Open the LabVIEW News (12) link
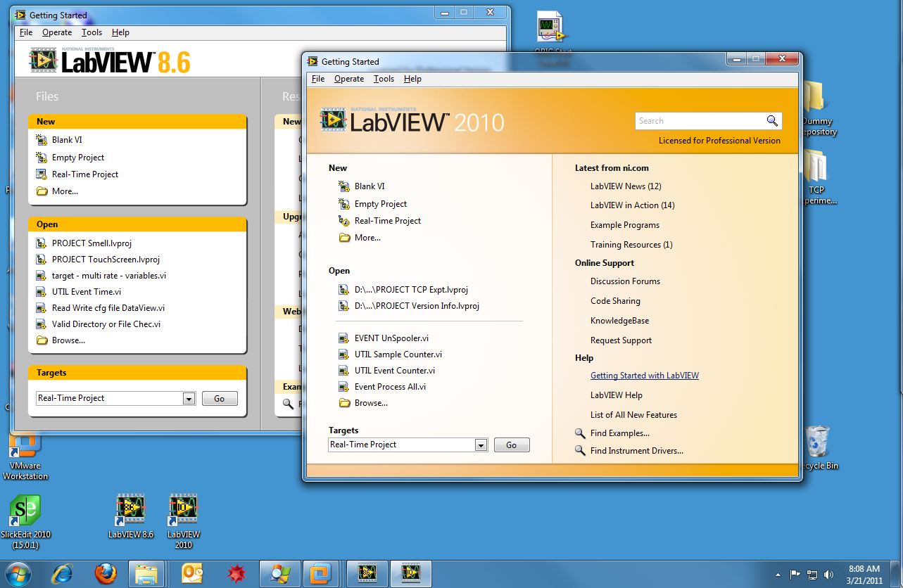 [626, 186]
